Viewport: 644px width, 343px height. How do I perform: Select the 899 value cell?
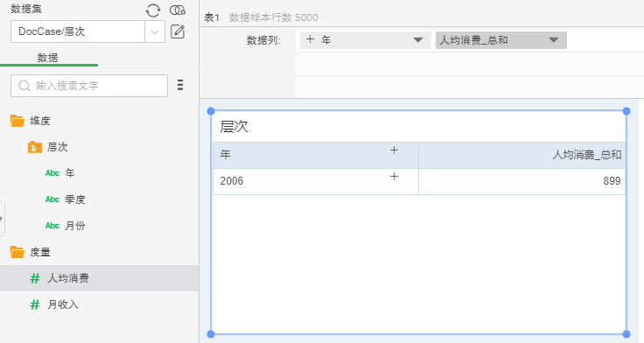tap(522, 181)
